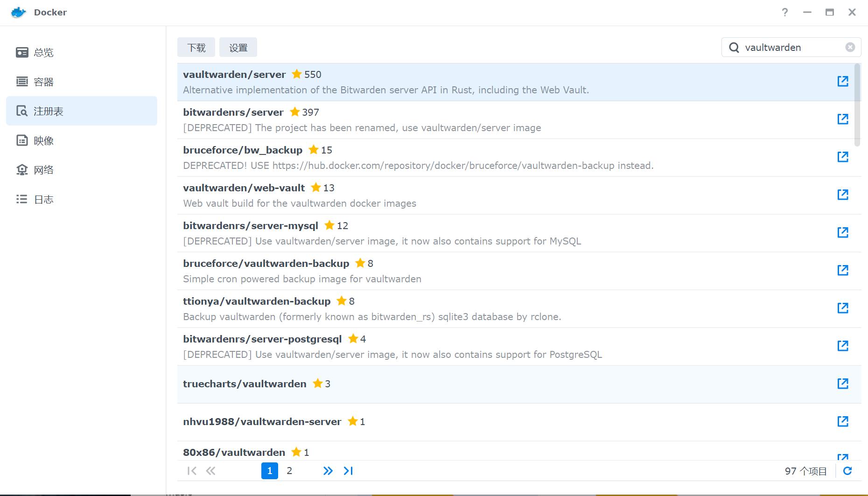
Task: Open external link for ttionya/vaultwarden-backup
Action: click(x=843, y=308)
